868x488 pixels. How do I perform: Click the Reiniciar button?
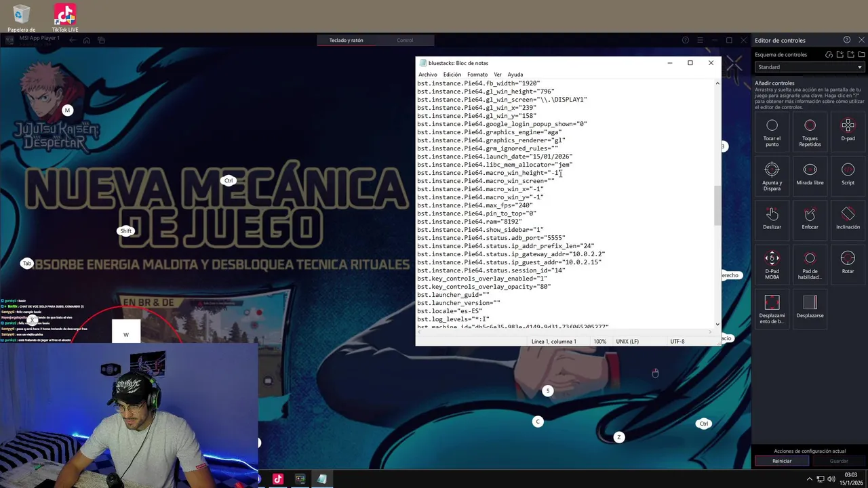click(782, 461)
